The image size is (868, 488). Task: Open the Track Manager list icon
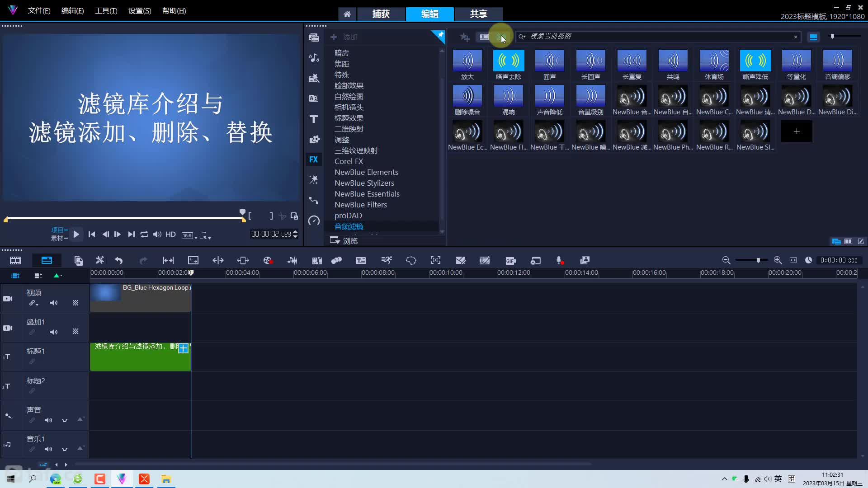38,276
